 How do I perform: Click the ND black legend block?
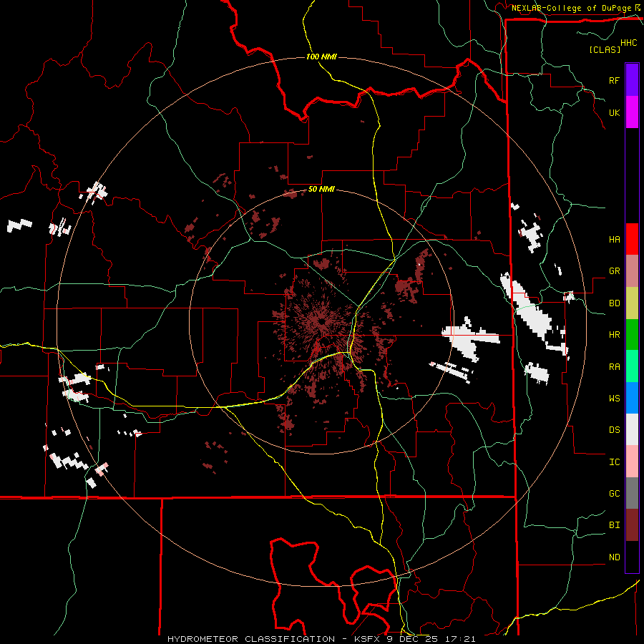click(632, 557)
